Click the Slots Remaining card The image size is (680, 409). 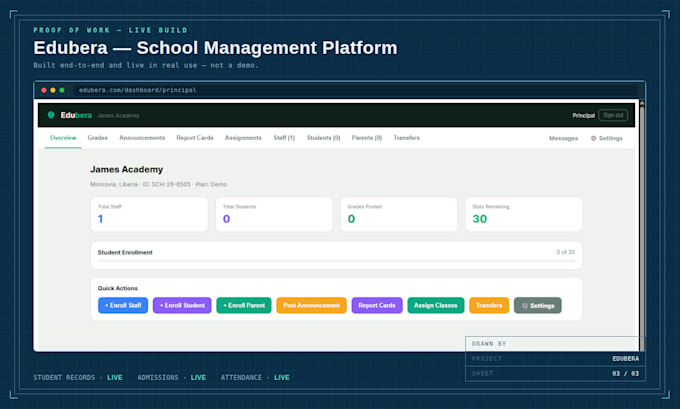click(x=524, y=214)
